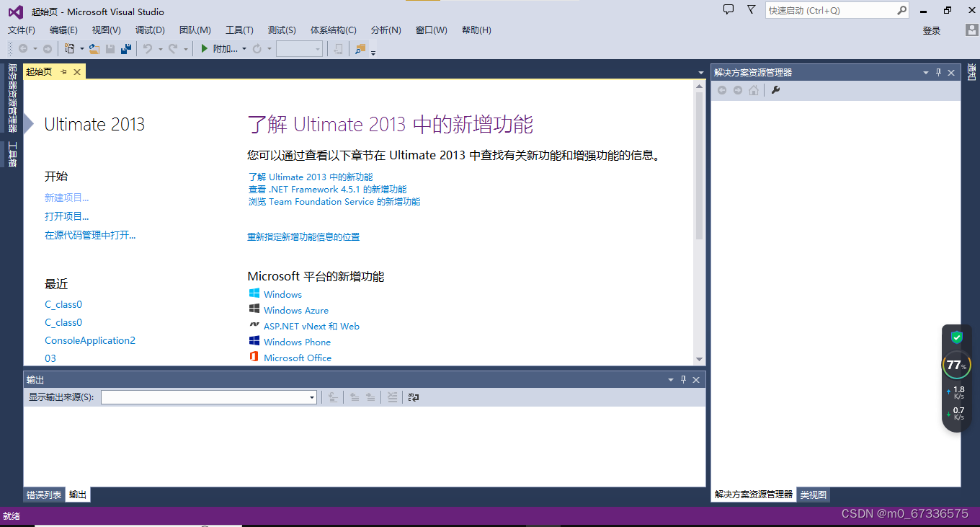980x527 pixels.
Task: Toggle the pin on the 起始页 tab
Action: coord(64,71)
